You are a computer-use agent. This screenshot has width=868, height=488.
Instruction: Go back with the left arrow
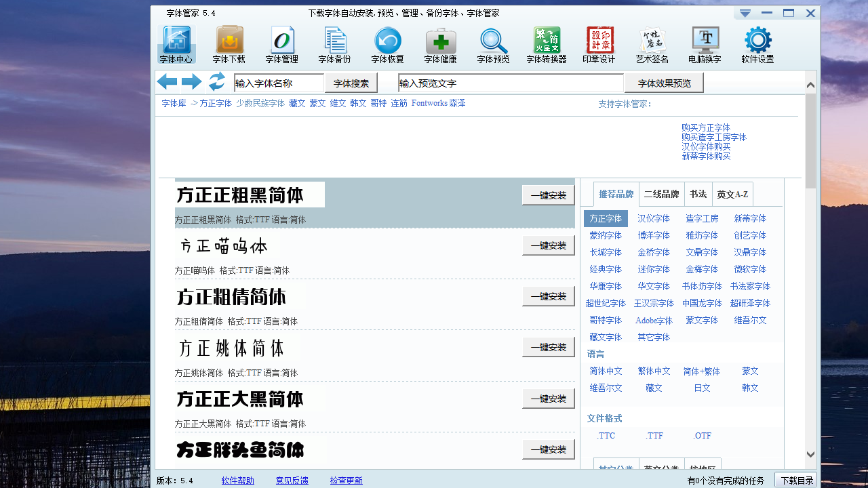167,82
